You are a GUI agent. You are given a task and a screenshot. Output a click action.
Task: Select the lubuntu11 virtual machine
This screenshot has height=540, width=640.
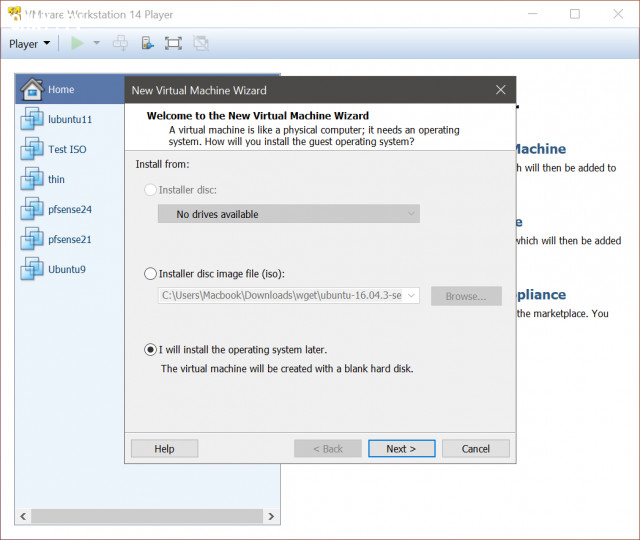click(70, 119)
